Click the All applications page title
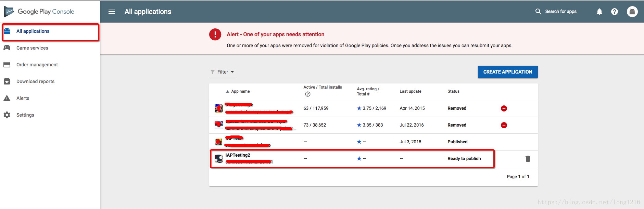This screenshot has height=209, width=644. tap(148, 12)
